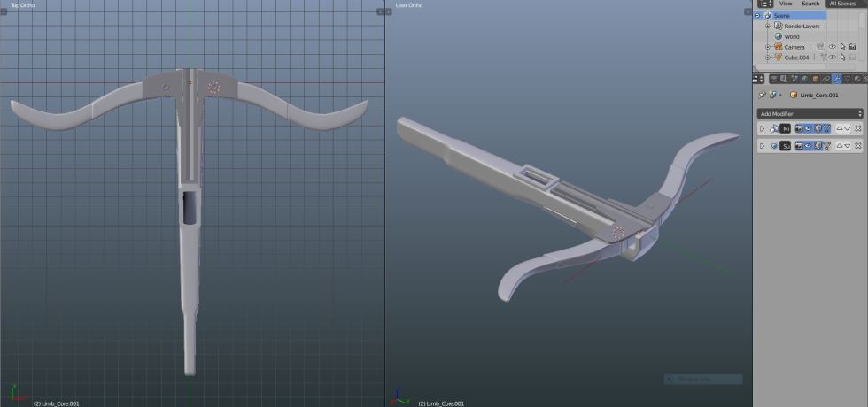This screenshot has width=868, height=407.
Task: Toggle viewport visibility of Cube.004
Action: tap(832, 58)
